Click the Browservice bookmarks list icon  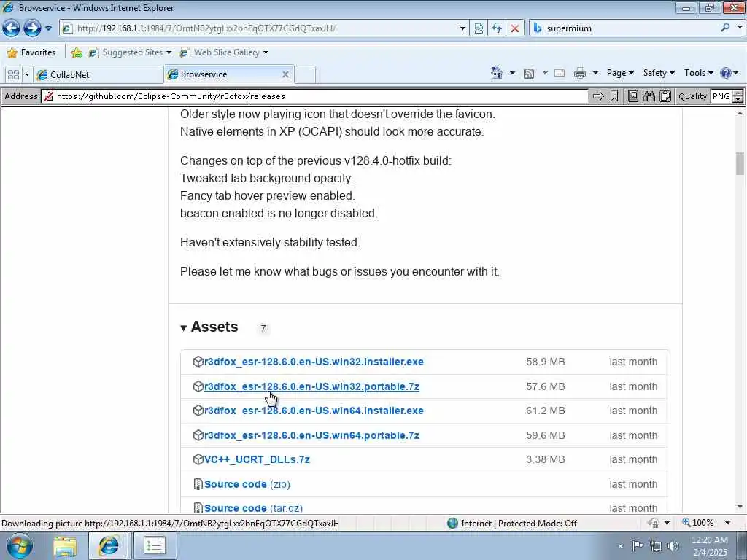click(x=632, y=97)
